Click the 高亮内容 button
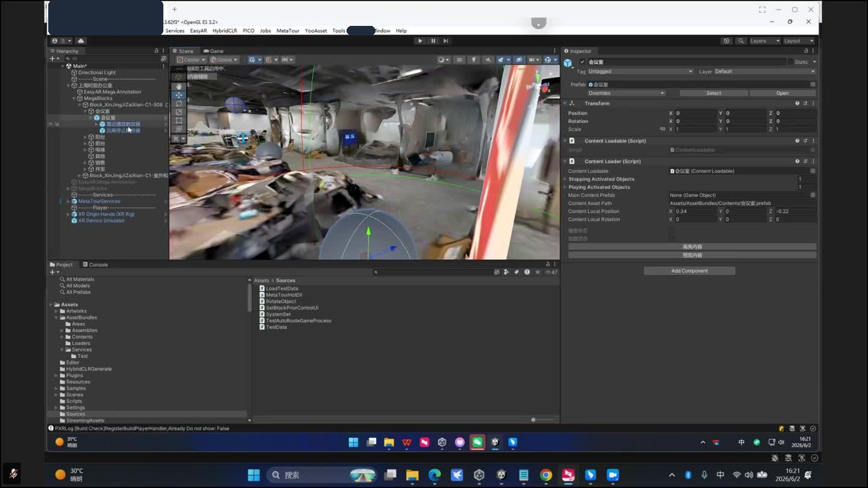This screenshot has width=868, height=488. 692,247
